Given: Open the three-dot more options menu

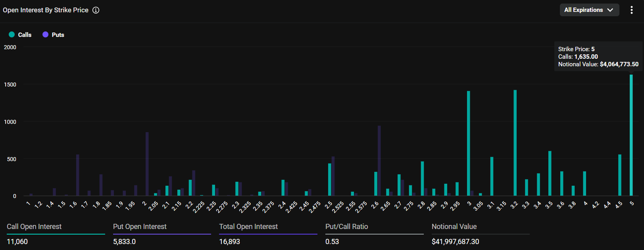Looking at the screenshot, I should (x=632, y=10).
